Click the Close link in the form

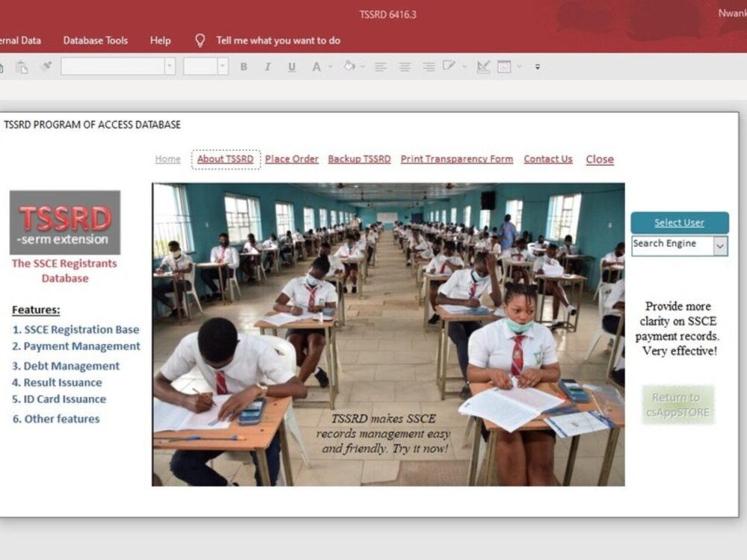(600, 160)
